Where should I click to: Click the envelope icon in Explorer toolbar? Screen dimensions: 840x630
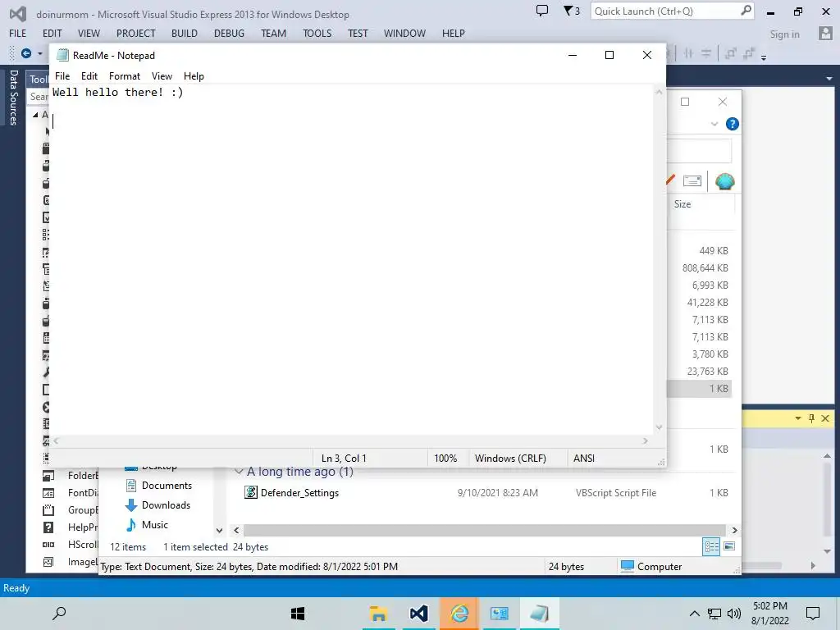(x=692, y=181)
